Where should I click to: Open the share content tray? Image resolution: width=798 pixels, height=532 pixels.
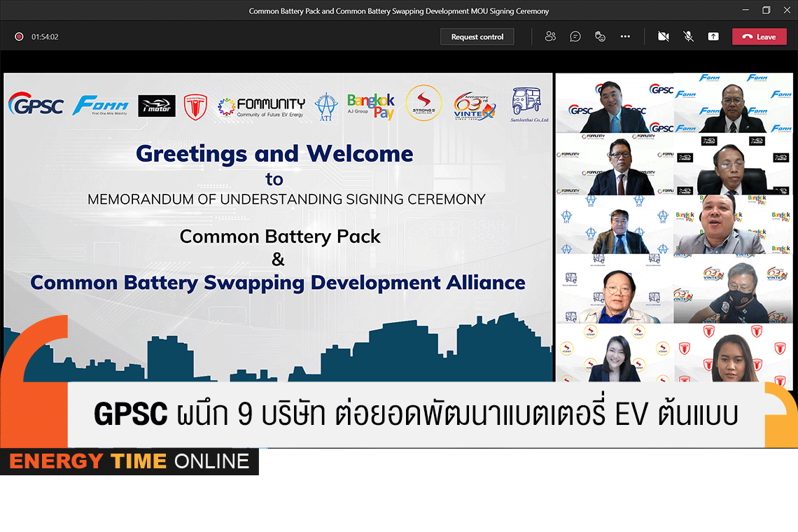(713, 36)
